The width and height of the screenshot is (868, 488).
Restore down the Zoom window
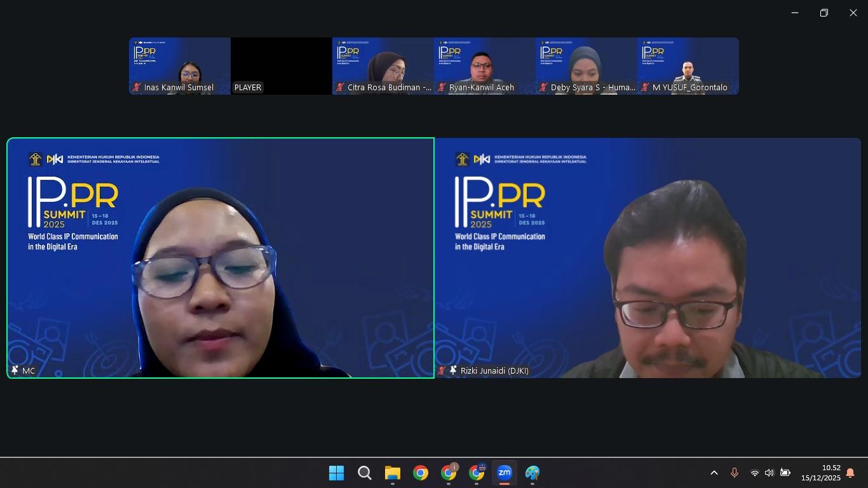pyautogui.click(x=824, y=13)
